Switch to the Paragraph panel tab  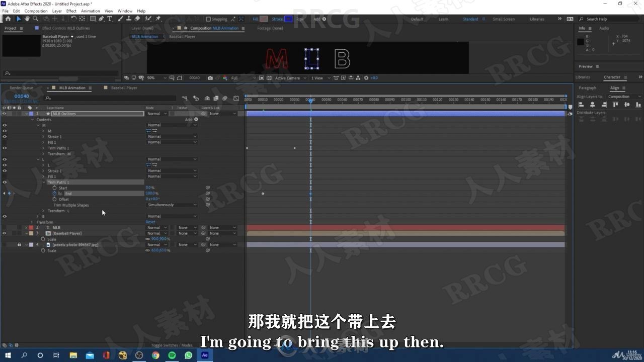[x=587, y=88]
